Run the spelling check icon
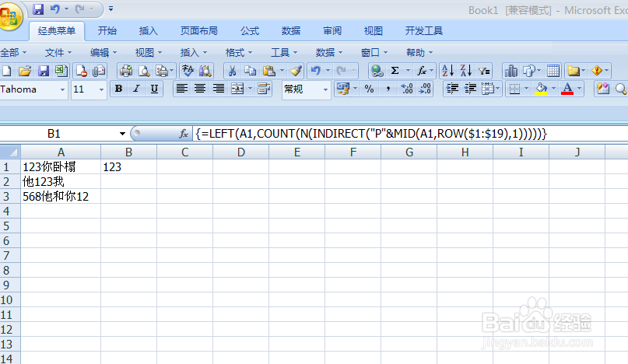 point(188,72)
